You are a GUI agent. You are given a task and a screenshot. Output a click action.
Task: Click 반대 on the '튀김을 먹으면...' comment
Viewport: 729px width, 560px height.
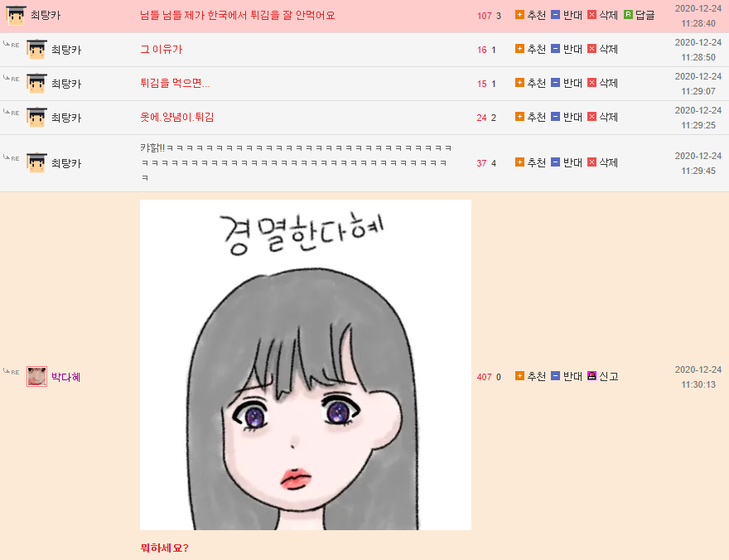[555, 83]
